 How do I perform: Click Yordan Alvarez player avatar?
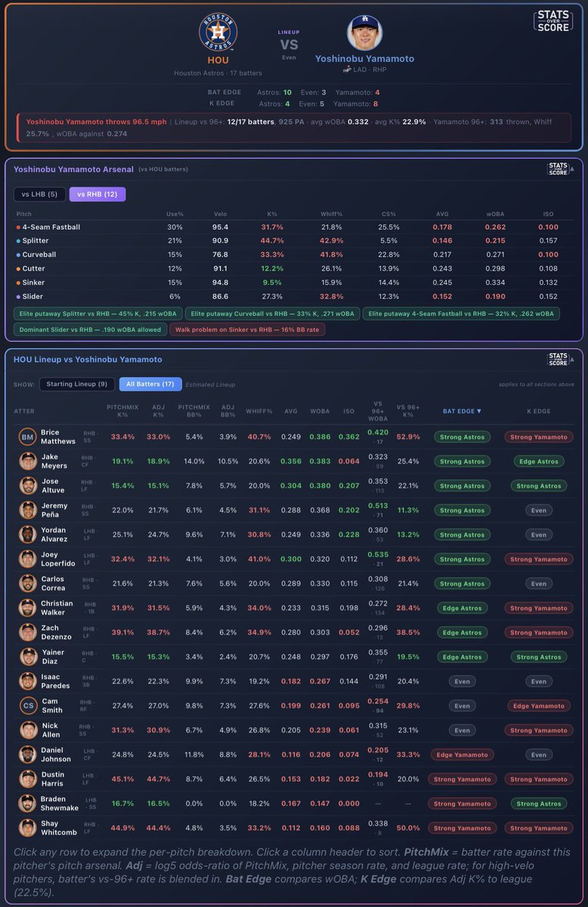(x=28, y=534)
